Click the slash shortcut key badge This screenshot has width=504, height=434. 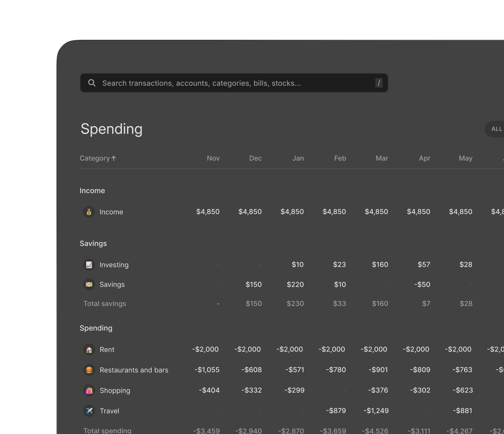[379, 83]
